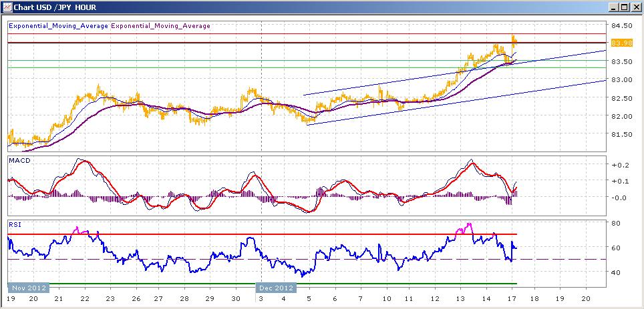Select the second Exponential_Moving_Average label
Viewport: 644px width, 309px height.
click(160, 26)
